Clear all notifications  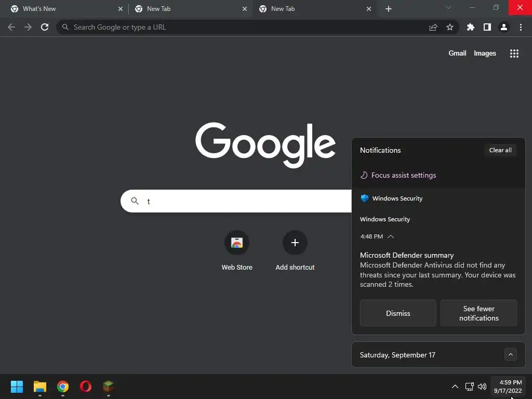pos(500,150)
